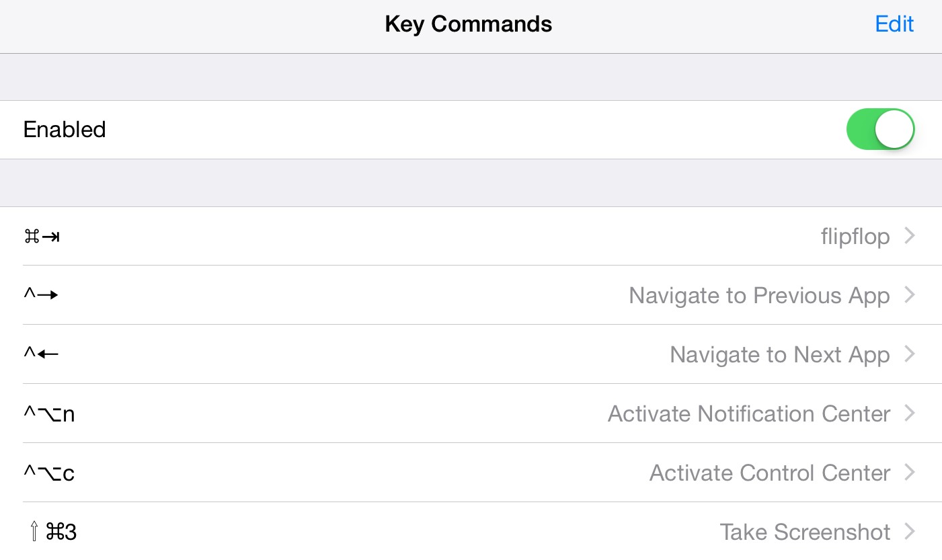Click the Control-Option-N shortcut symbol
This screenshot has width=942, height=560.
click(x=49, y=413)
